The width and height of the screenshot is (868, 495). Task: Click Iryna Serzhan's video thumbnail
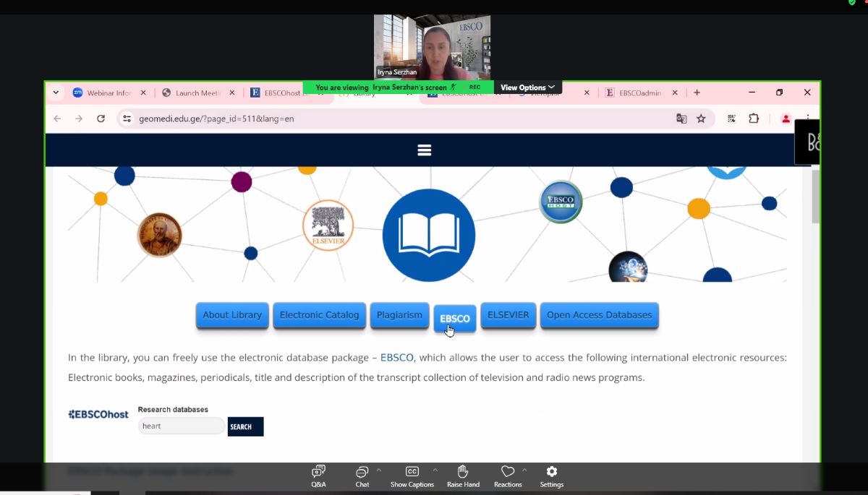tap(432, 47)
